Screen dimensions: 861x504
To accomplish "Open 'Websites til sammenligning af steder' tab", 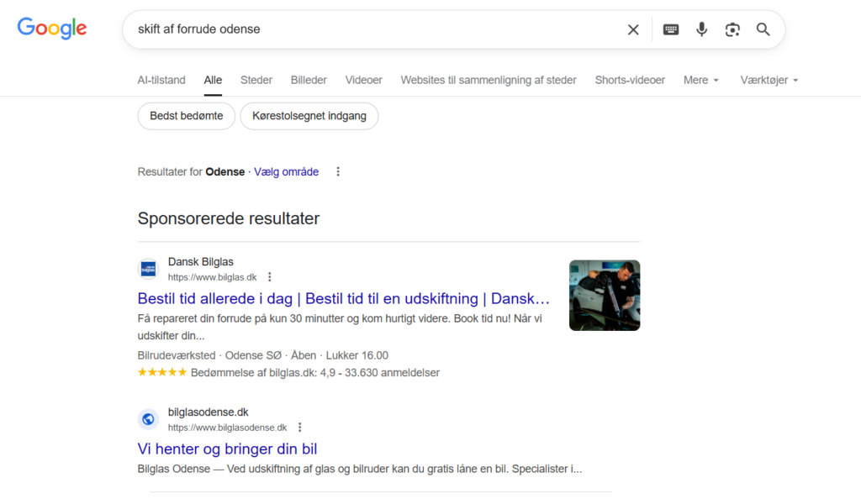I will (x=489, y=80).
